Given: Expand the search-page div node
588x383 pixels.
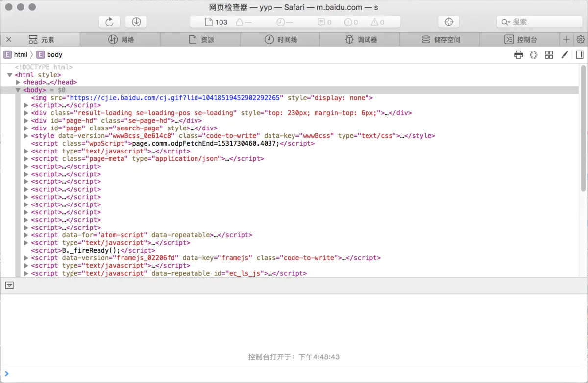Looking at the screenshot, I should pyautogui.click(x=26, y=128).
